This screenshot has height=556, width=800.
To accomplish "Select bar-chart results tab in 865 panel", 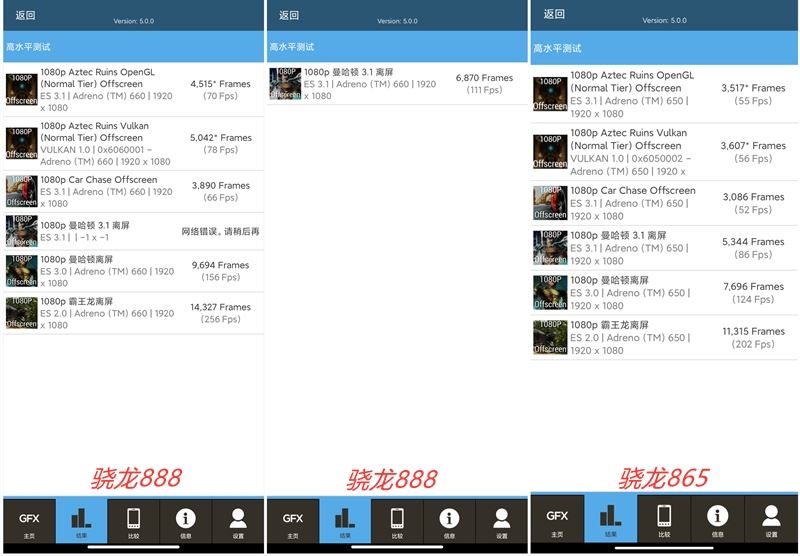I will coord(611,519).
